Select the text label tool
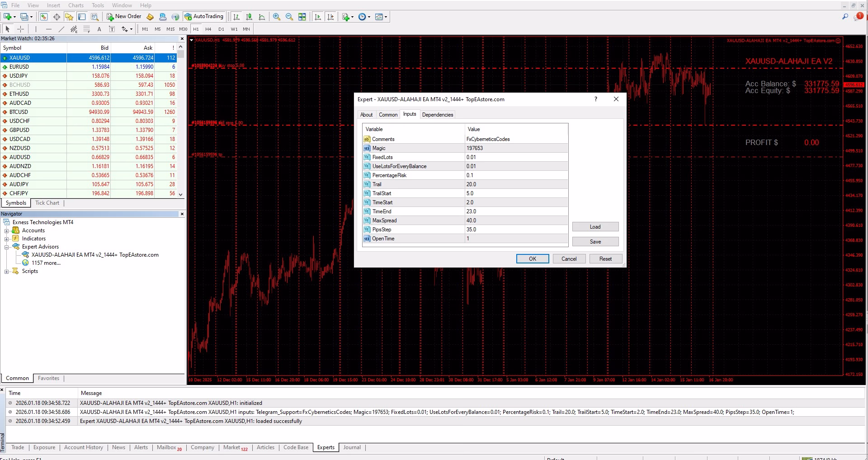The width and height of the screenshot is (868, 460). coord(112,29)
